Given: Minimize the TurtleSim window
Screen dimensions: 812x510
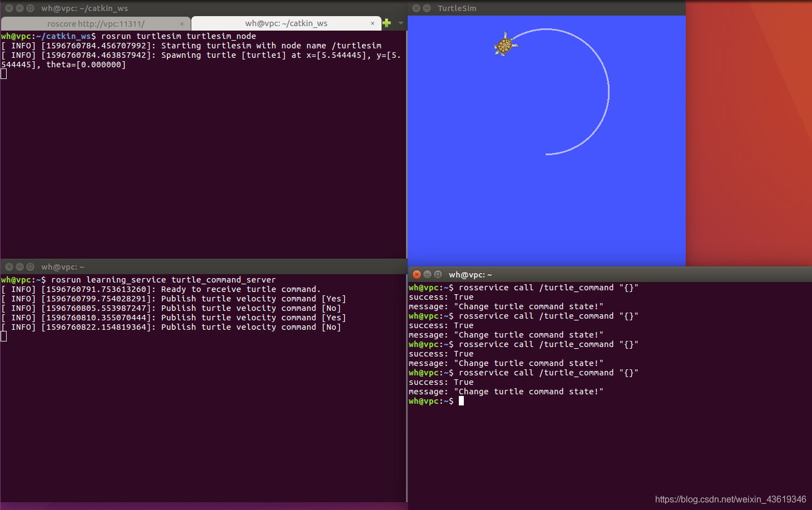Looking at the screenshot, I should tap(427, 8).
